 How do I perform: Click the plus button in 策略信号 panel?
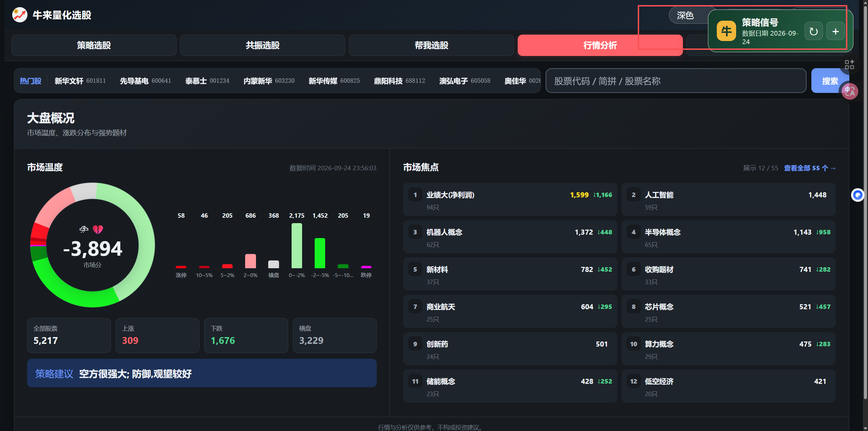point(835,31)
